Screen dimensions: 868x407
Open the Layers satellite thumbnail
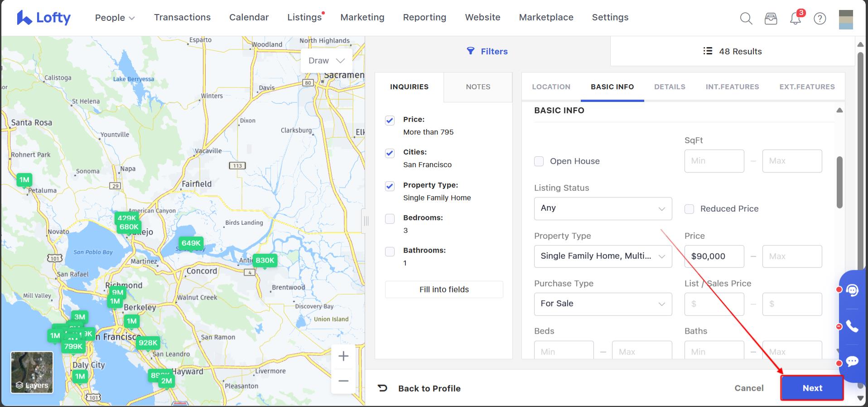pos(32,373)
